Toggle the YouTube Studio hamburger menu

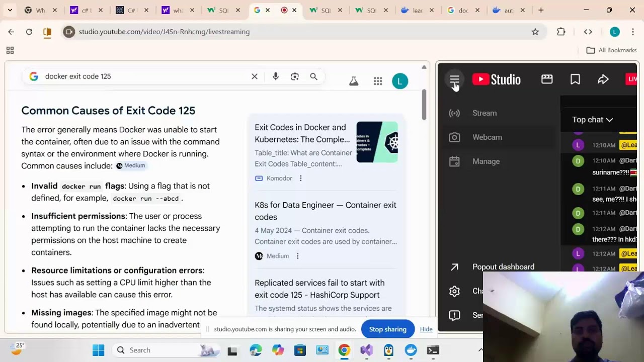(x=454, y=79)
